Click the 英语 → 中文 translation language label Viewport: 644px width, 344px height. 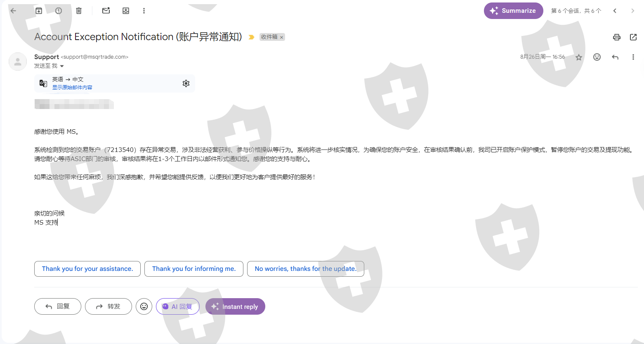click(x=68, y=79)
